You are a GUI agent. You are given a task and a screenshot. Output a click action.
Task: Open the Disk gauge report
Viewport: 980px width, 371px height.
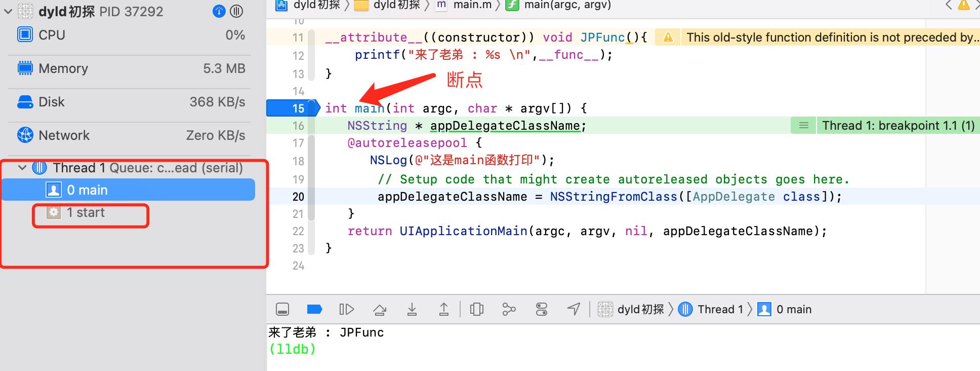click(131, 102)
